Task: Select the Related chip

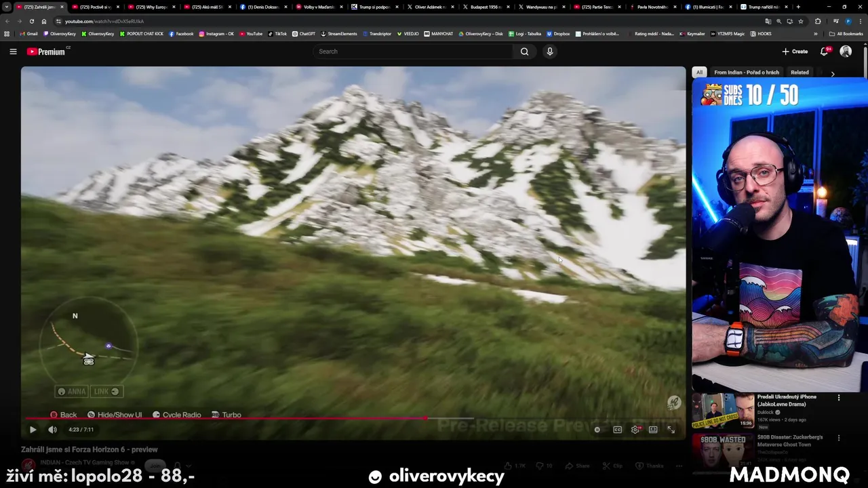Action: (800, 72)
